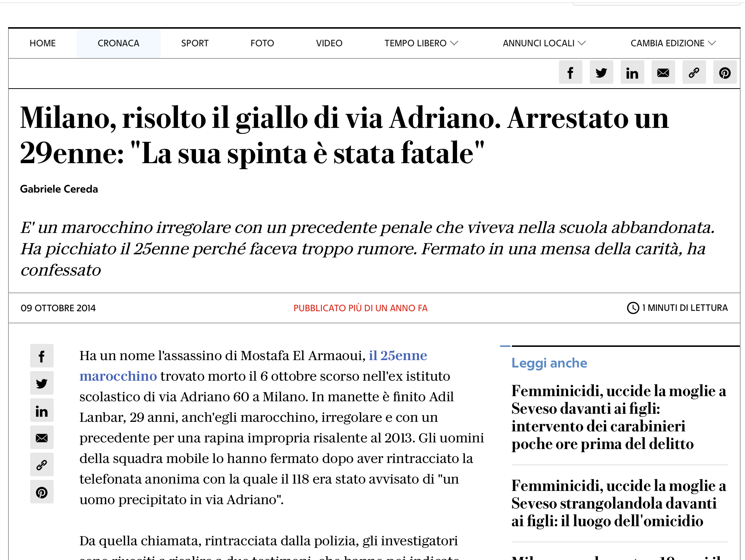
Task: Open the Sport section
Action: click(195, 43)
